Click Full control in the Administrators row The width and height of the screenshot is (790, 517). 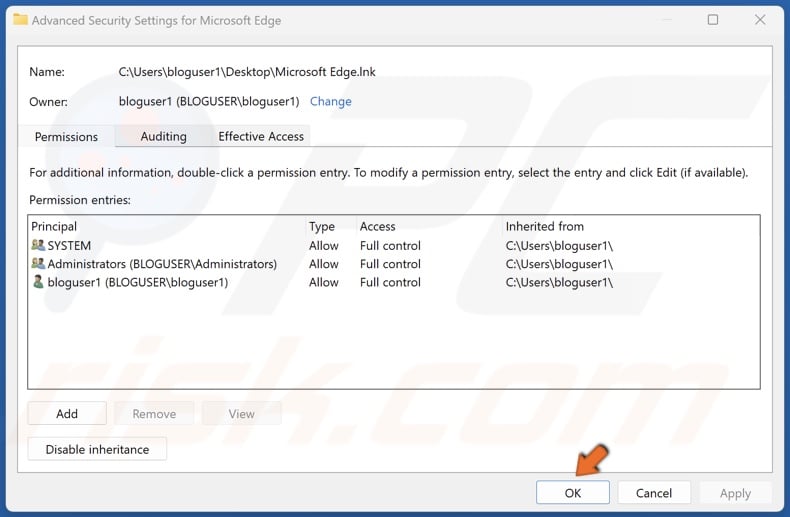tap(390, 264)
